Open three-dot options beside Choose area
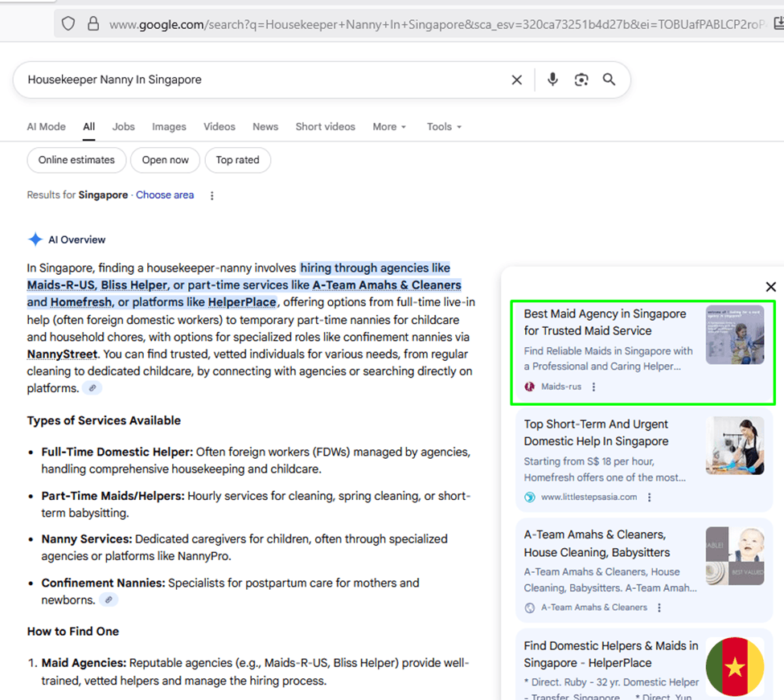The width and height of the screenshot is (784, 700). point(212,195)
